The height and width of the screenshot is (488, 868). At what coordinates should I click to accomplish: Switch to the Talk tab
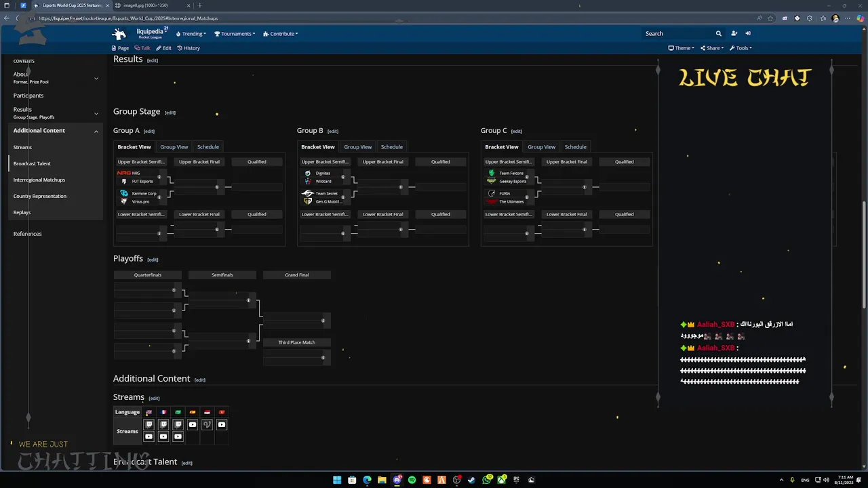click(142, 48)
